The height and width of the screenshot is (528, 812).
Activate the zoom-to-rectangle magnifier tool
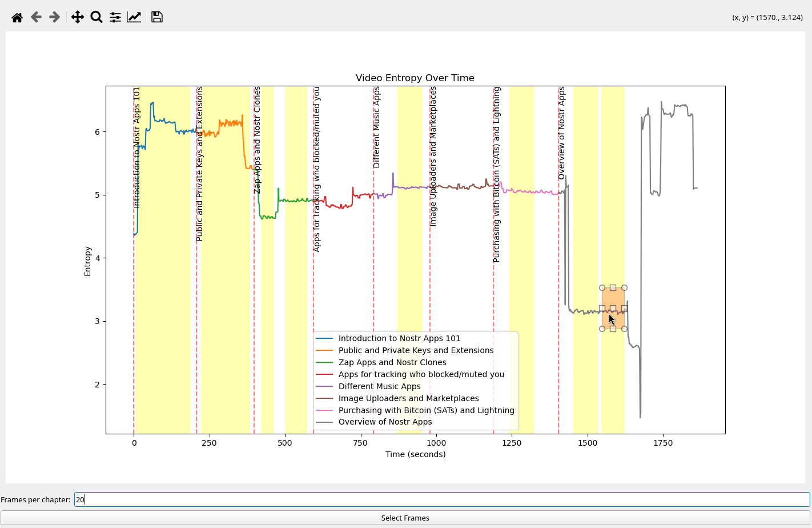(x=97, y=17)
